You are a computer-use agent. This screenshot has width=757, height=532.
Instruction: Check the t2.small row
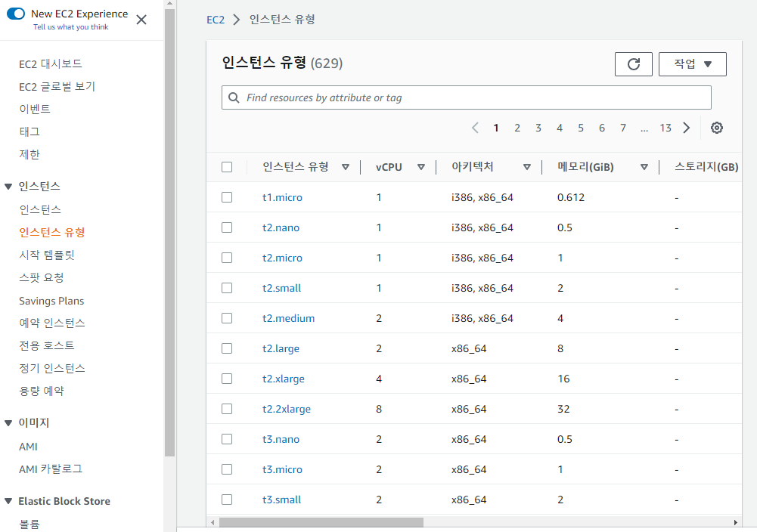tap(227, 288)
